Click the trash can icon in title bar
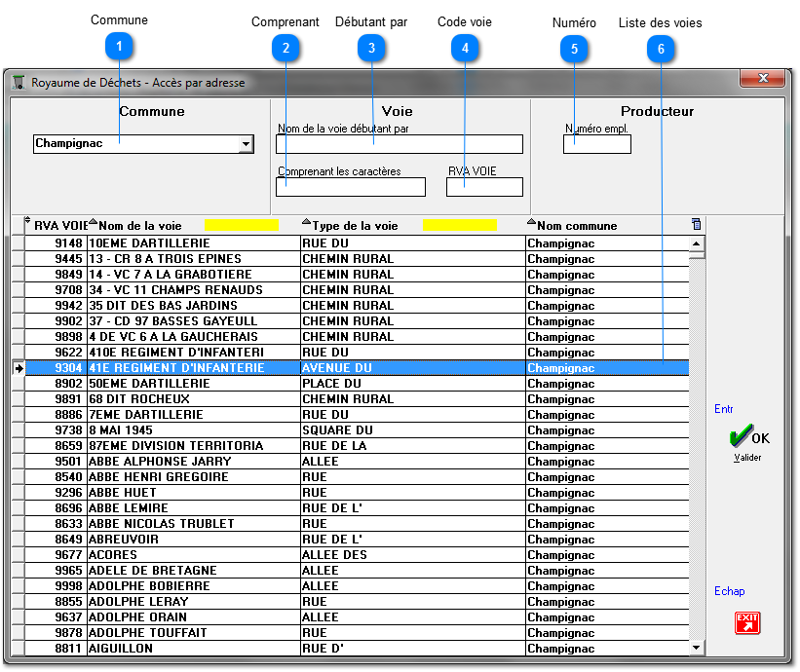800x672 pixels. pyautogui.click(x=19, y=83)
